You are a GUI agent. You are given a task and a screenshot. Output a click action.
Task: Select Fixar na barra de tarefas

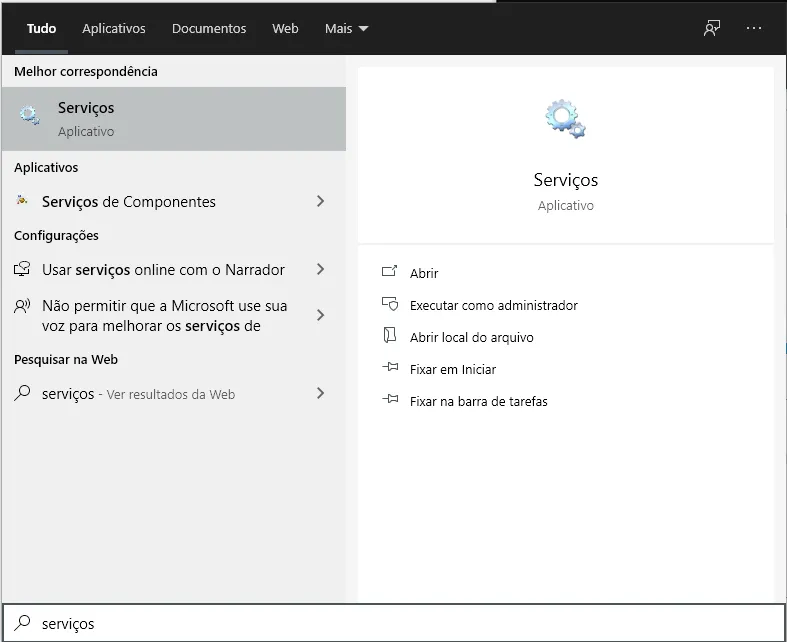click(478, 401)
